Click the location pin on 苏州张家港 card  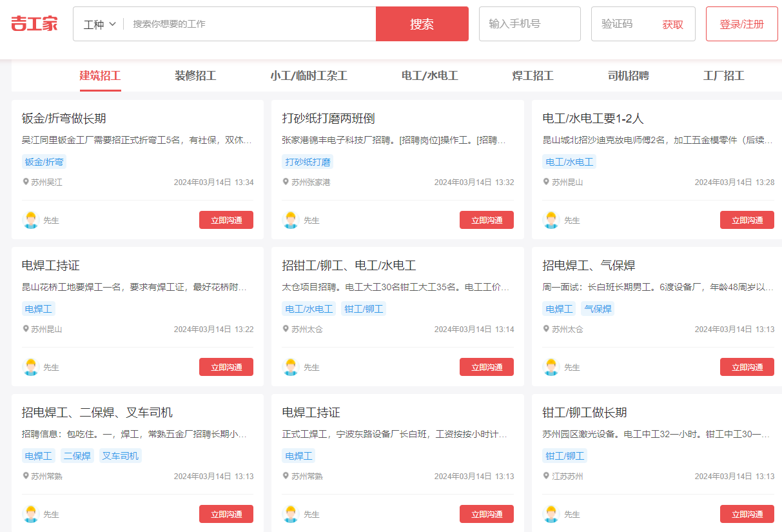[x=286, y=182]
